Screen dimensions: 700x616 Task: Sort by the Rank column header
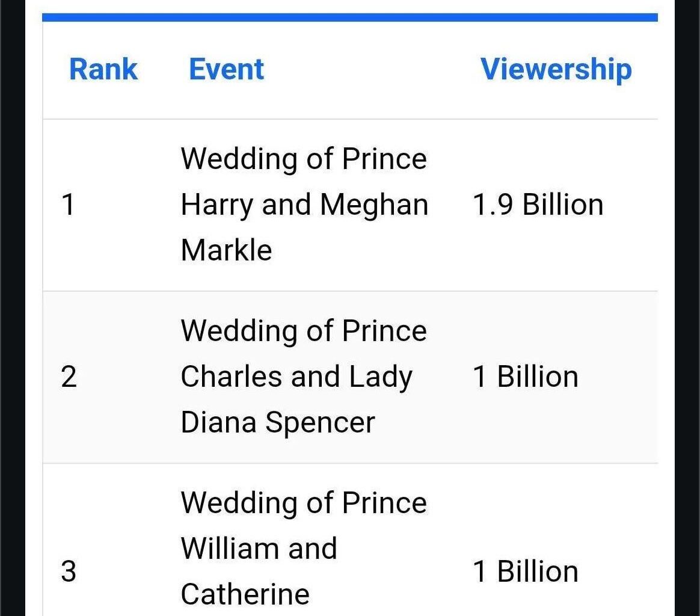pos(103,69)
